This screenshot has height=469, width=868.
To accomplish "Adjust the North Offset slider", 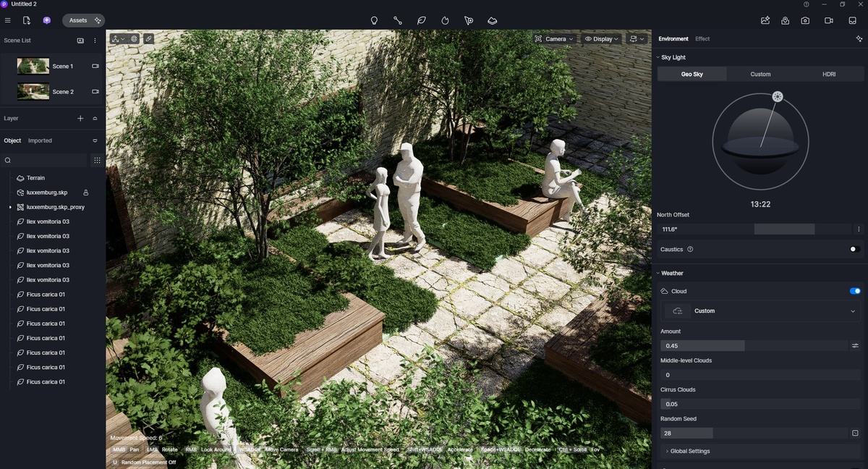I will (x=754, y=229).
